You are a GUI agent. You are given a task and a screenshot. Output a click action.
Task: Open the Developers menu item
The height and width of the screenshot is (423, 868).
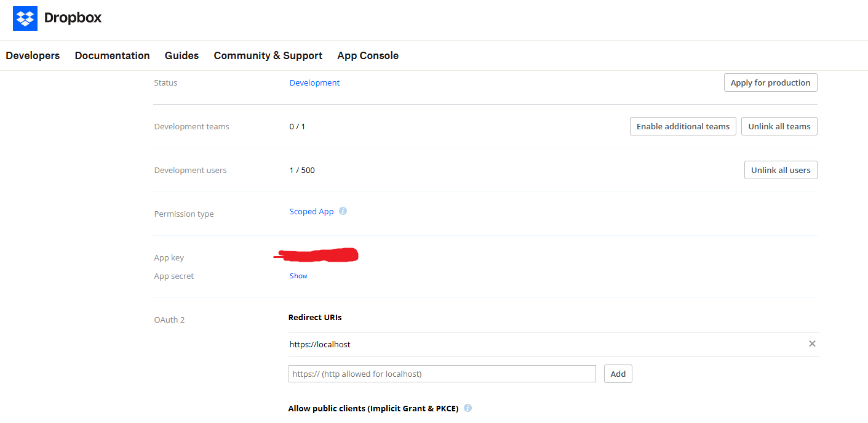click(33, 55)
